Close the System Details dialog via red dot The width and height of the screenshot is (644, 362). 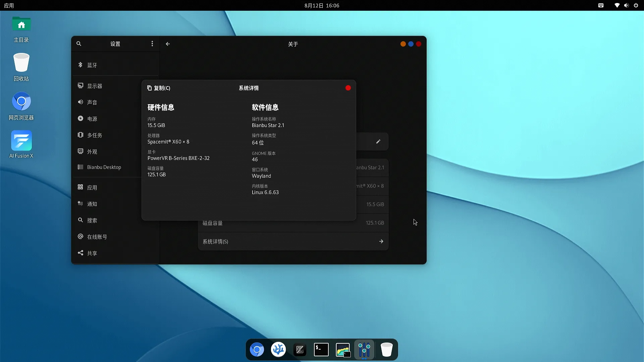tap(348, 88)
